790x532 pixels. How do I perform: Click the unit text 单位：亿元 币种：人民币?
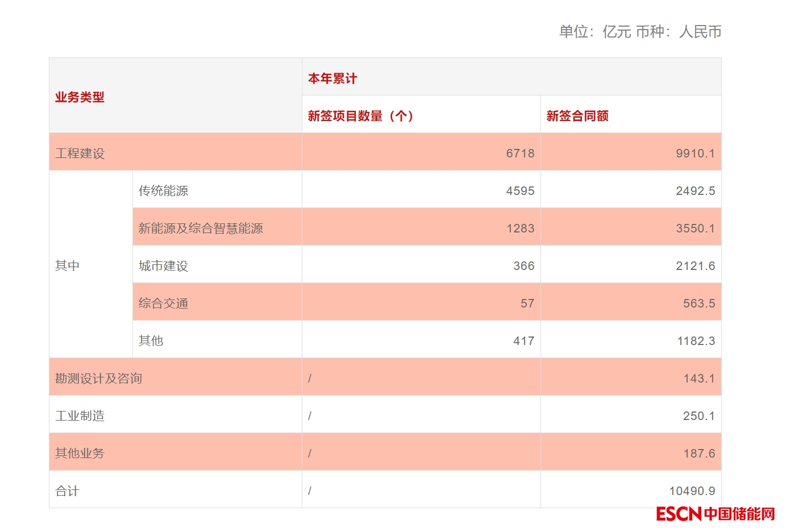(640, 32)
